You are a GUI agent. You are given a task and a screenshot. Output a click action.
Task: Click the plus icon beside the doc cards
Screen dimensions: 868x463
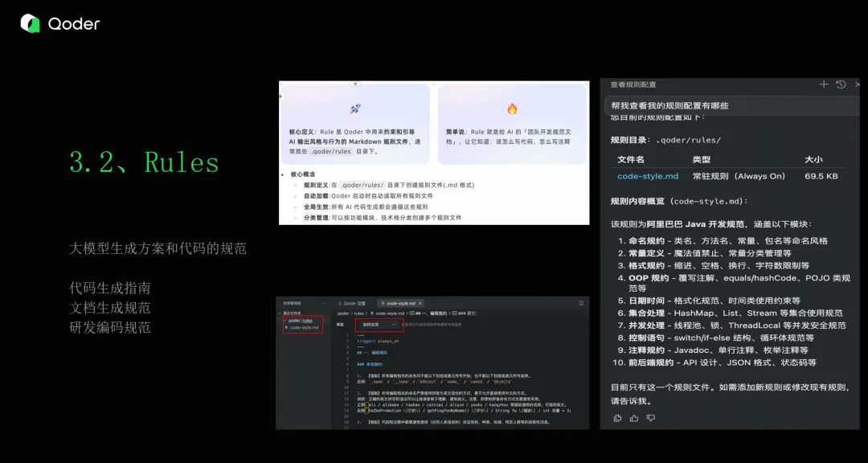(280, 96)
